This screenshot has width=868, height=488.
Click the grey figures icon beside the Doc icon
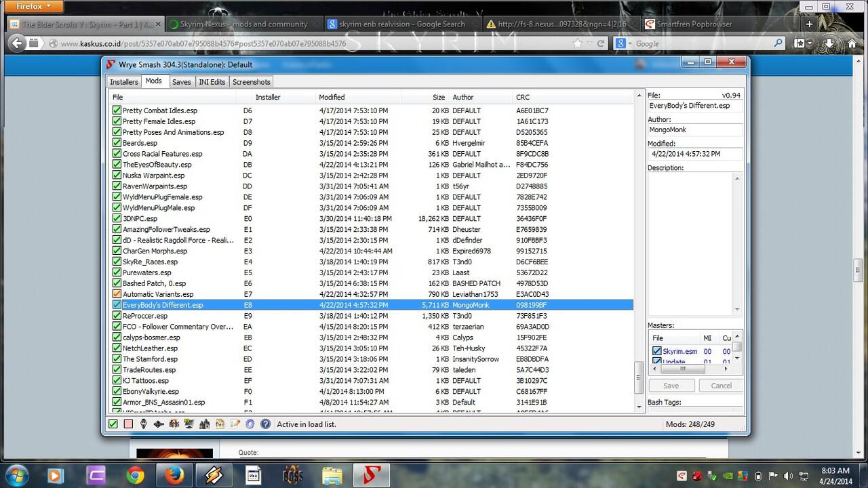(x=204, y=424)
